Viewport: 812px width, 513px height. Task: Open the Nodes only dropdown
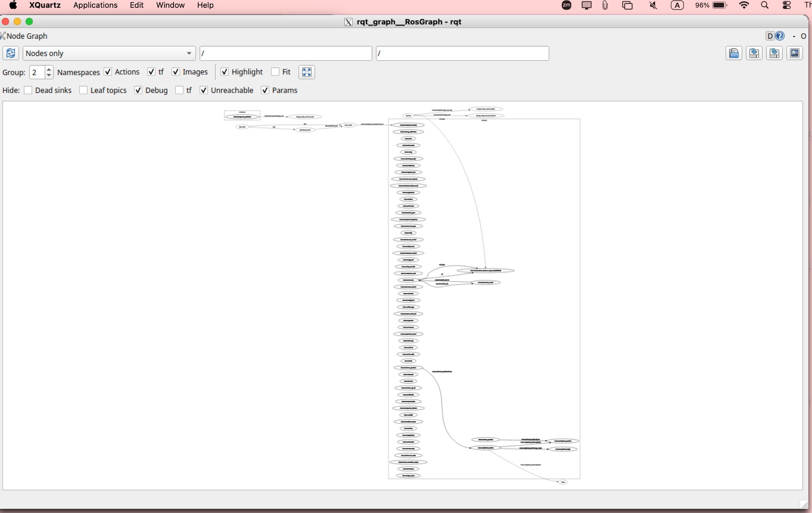tap(109, 53)
